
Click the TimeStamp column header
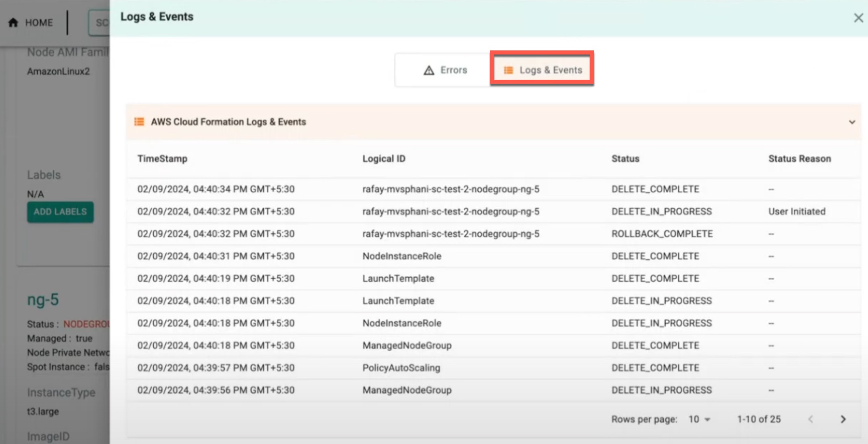tap(162, 159)
